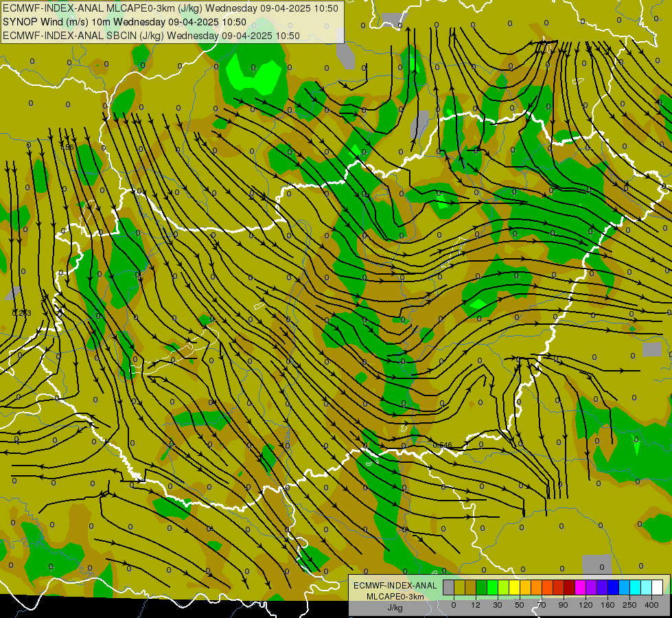Click the legend value '250'
The image size is (672, 618).
[629, 605]
